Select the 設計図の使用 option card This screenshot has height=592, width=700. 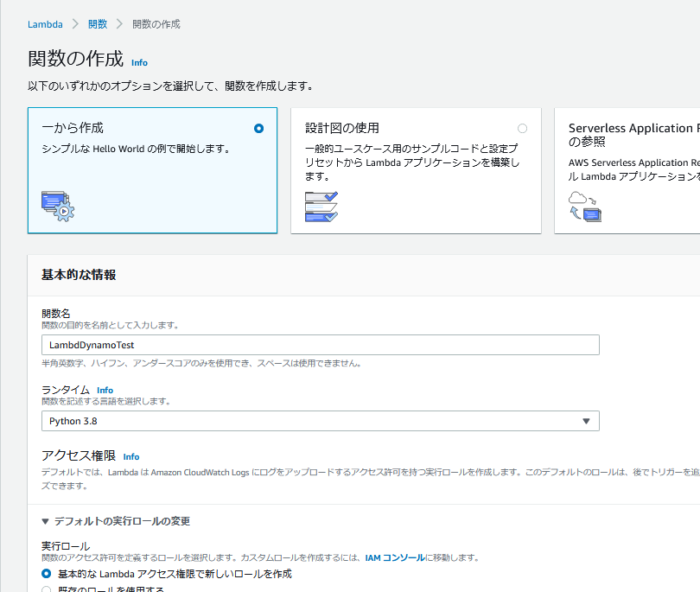tap(416, 170)
